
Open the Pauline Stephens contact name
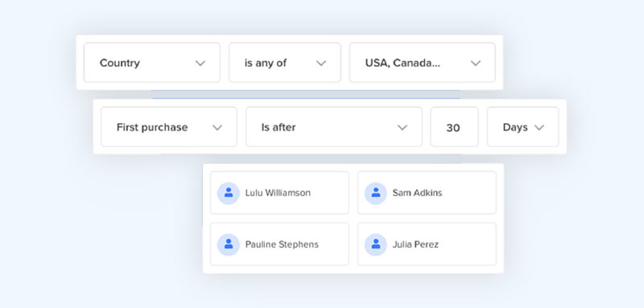click(x=282, y=244)
